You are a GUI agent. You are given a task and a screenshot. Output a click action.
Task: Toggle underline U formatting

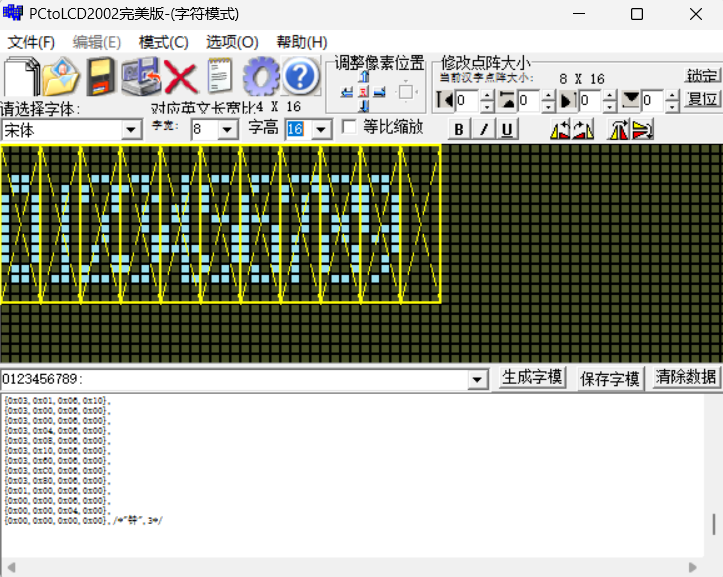click(x=507, y=129)
